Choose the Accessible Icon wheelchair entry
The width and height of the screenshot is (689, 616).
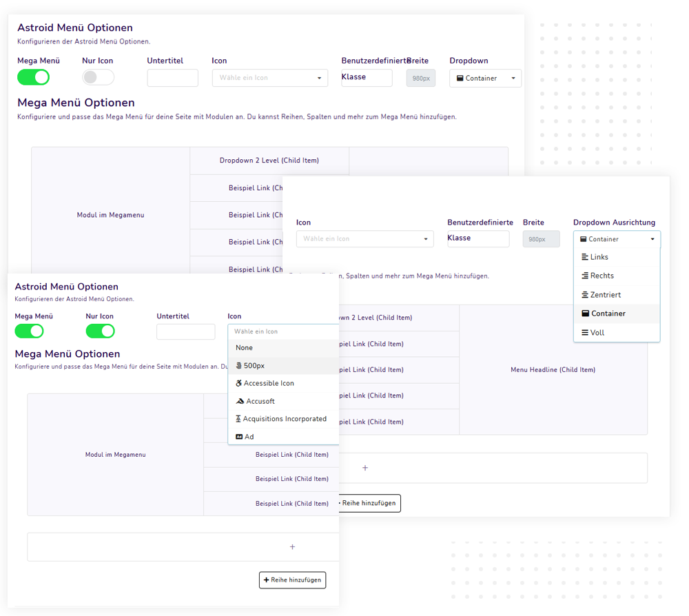[269, 383]
